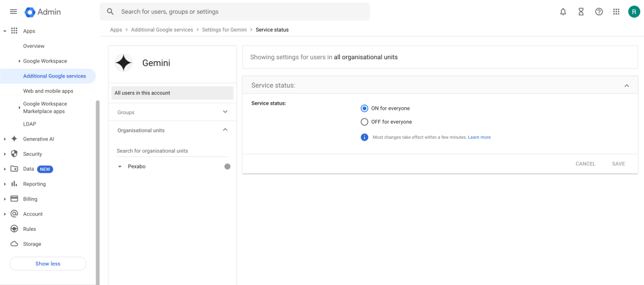
Task: Click the Google Admin logo
Action: pyautogui.click(x=43, y=12)
